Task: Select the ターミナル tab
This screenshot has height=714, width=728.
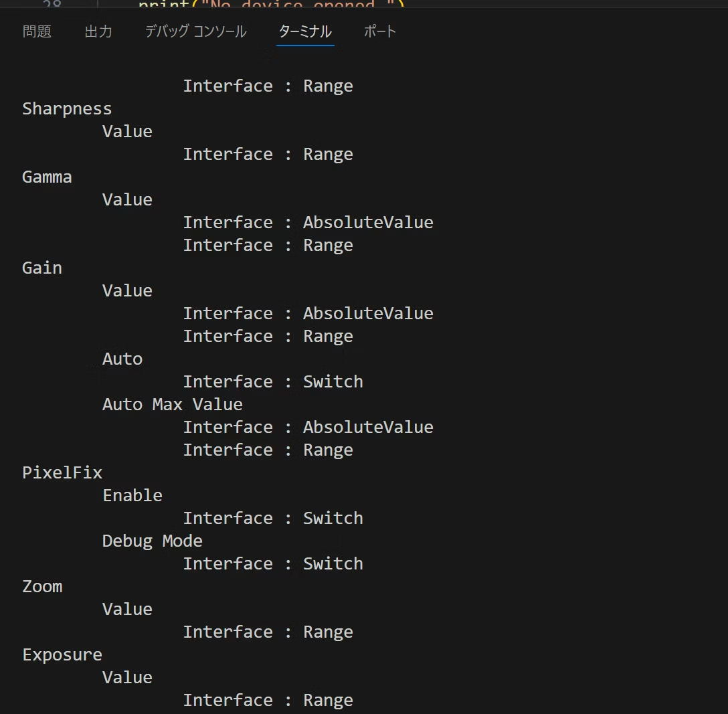Action: pyautogui.click(x=305, y=31)
